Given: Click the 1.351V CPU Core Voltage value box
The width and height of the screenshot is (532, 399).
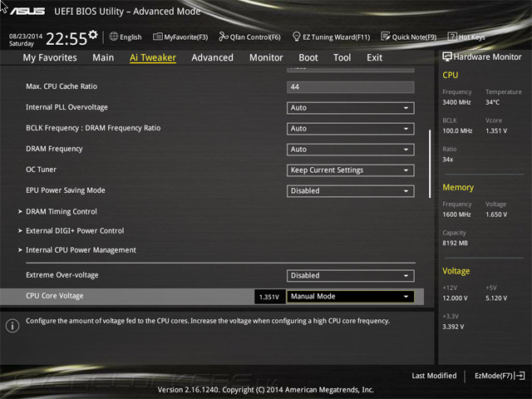Looking at the screenshot, I should pos(269,297).
